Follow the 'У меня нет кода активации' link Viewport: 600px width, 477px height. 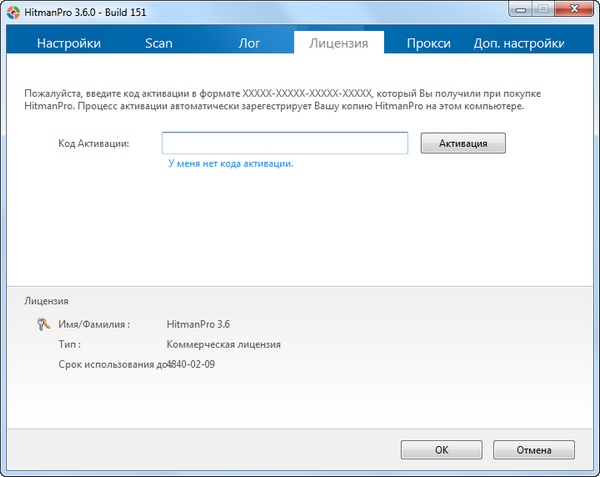(x=230, y=163)
